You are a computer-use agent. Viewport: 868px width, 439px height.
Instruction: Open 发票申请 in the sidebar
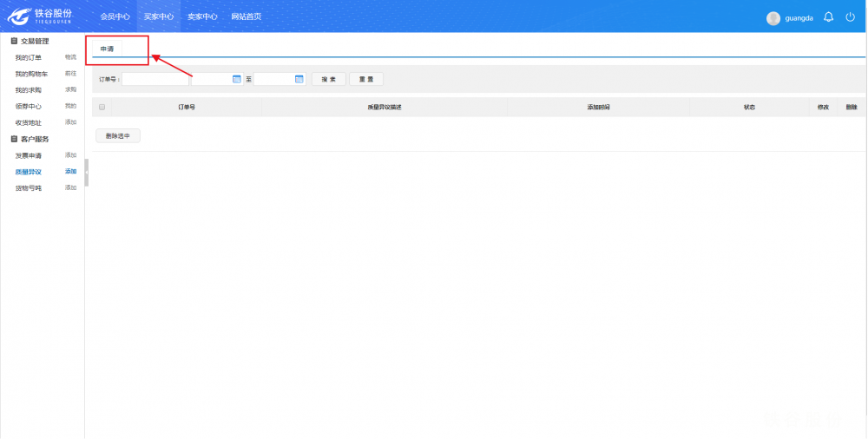pyautogui.click(x=28, y=155)
